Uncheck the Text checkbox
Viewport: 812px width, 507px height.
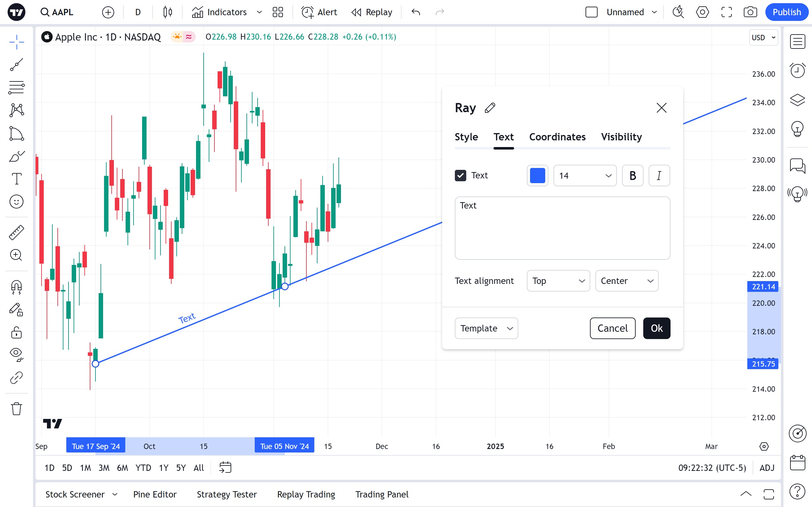(460, 175)
